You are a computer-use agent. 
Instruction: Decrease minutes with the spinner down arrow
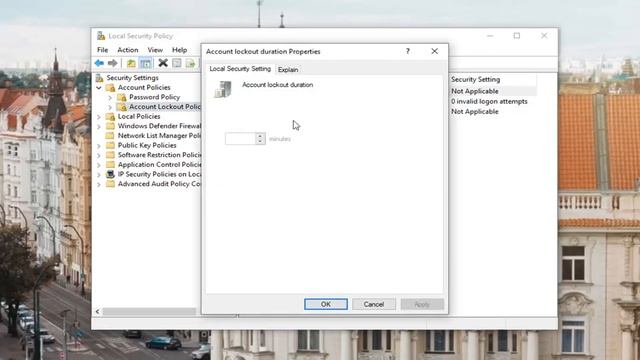[260, 142]
